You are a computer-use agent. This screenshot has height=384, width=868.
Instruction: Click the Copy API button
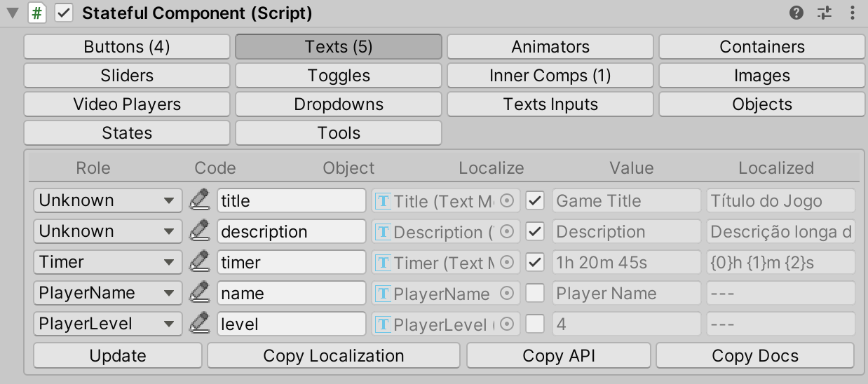pos(558,356)
